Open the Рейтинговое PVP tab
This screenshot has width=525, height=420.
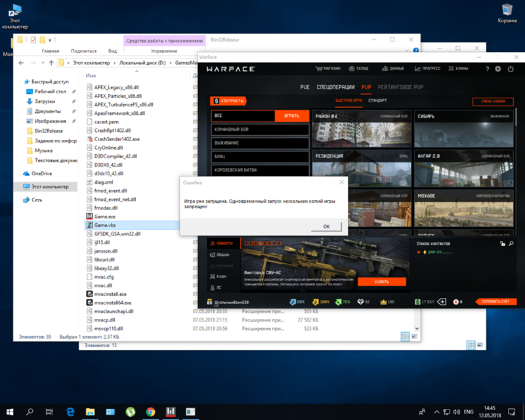pos(400,87)
